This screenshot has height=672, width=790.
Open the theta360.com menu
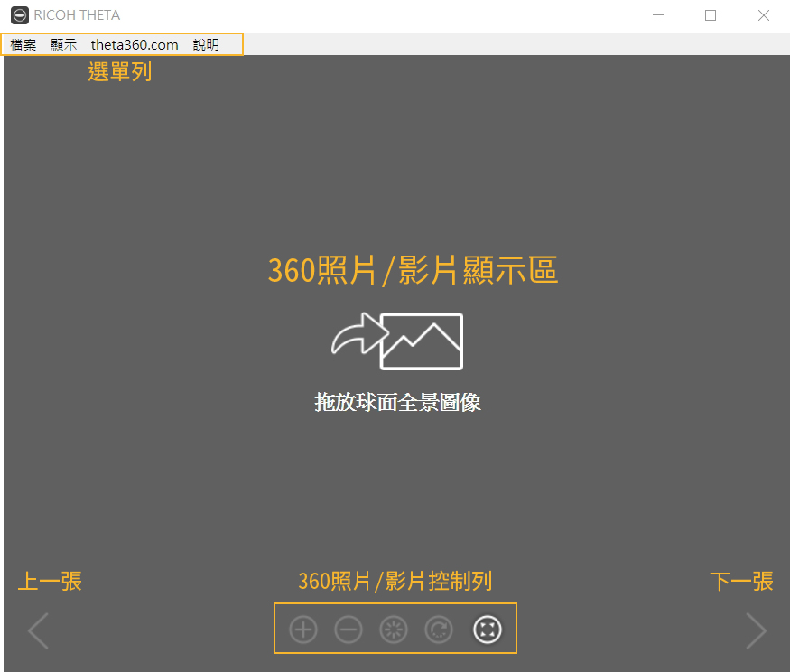[x=135, y=44]
